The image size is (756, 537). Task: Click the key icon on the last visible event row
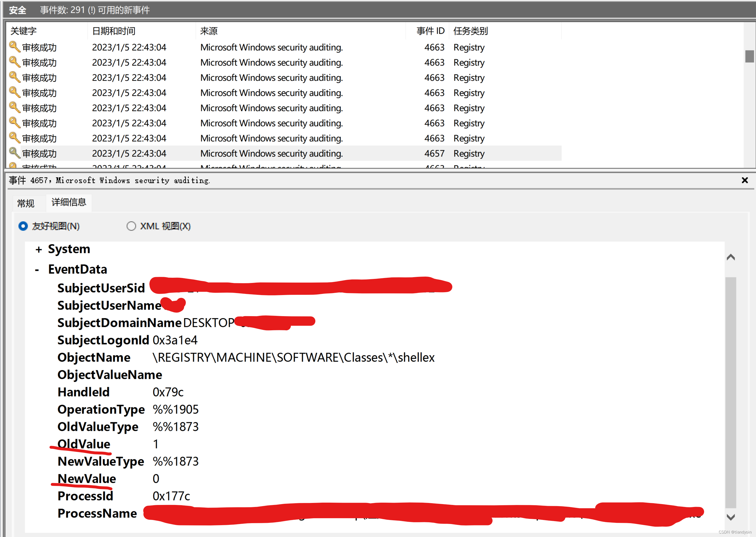(14, 167)
